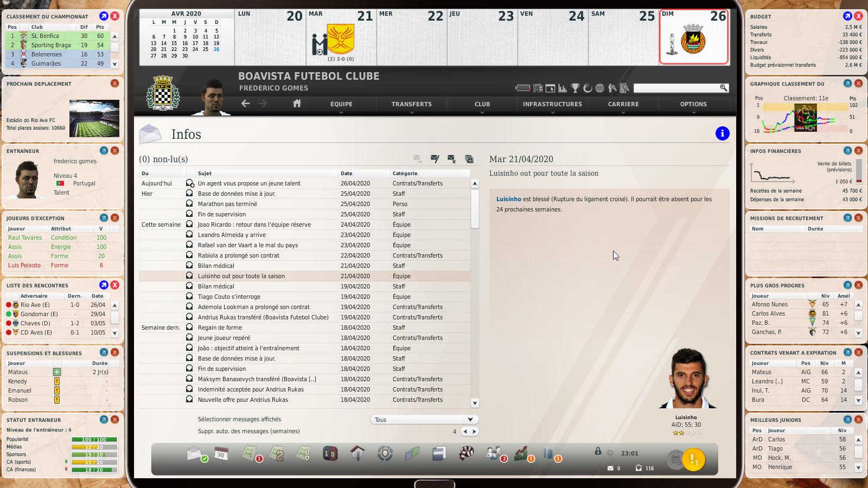
Task: Click the Luisinho player name link
Action: (x=508, y=199)
